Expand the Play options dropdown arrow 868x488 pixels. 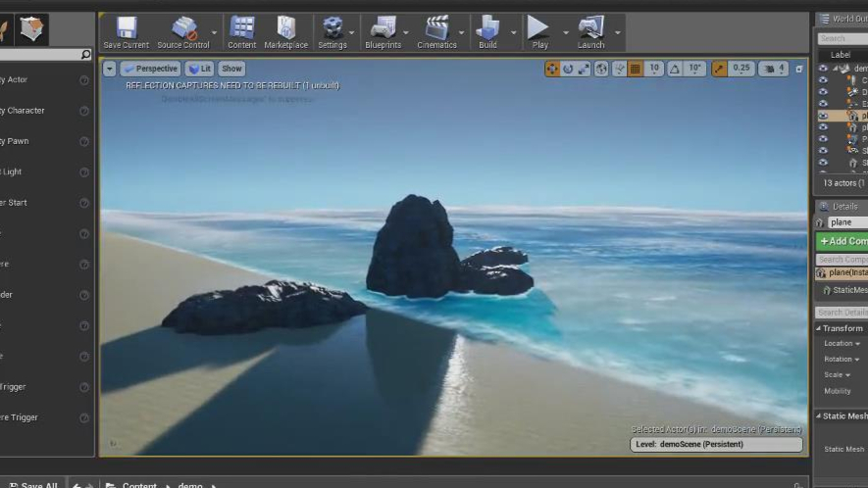tap(565, 32)
